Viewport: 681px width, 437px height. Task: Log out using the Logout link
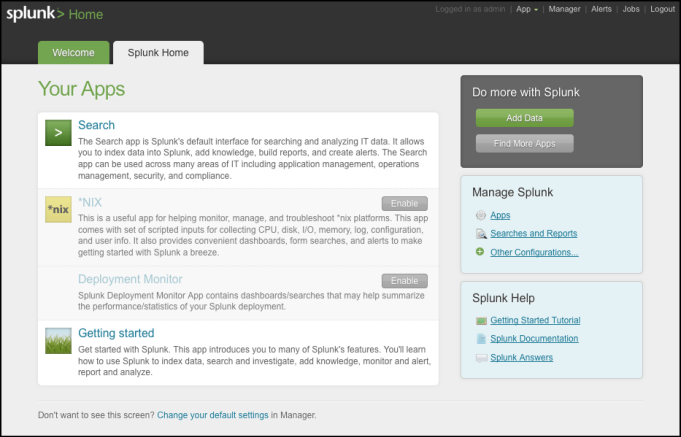tap(662, 9)
